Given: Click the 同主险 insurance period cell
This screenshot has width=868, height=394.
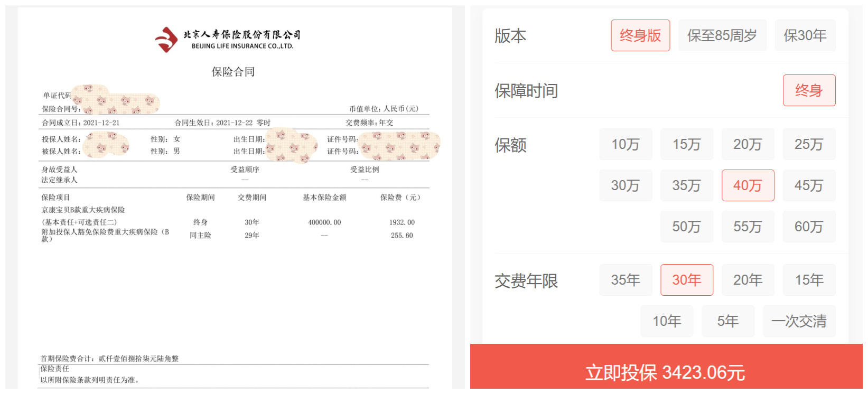Looking at the screenshot, I should (201, 236).
